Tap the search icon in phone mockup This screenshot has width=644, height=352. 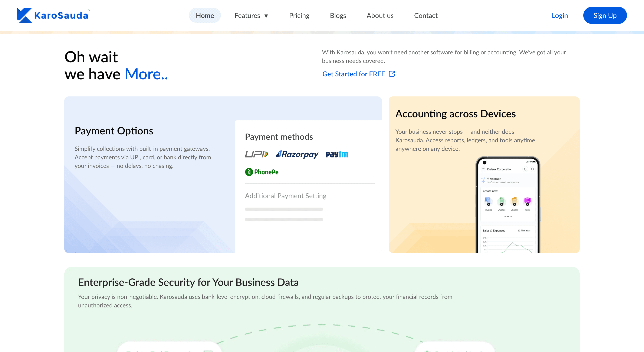533,169
